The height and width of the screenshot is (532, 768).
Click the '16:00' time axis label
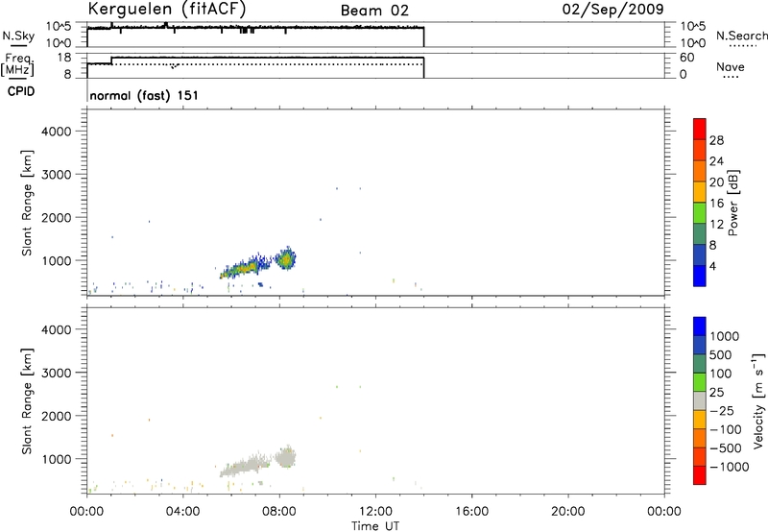(x=471, y=512)
